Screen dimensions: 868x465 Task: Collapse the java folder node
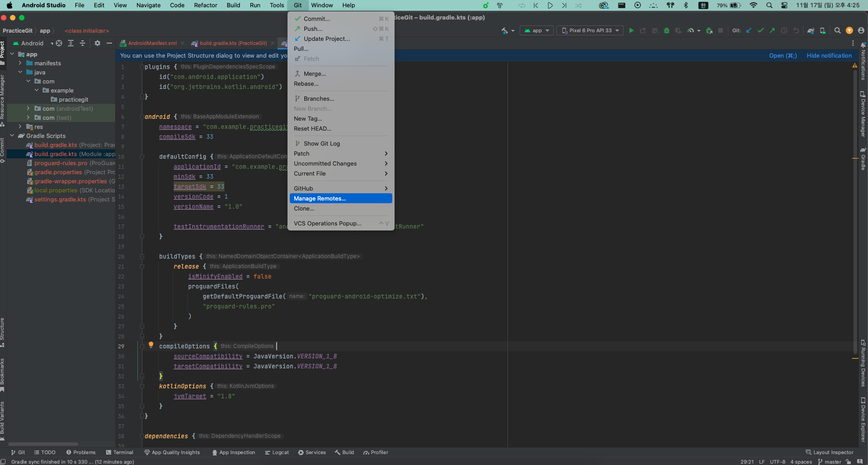coord(20,72)
